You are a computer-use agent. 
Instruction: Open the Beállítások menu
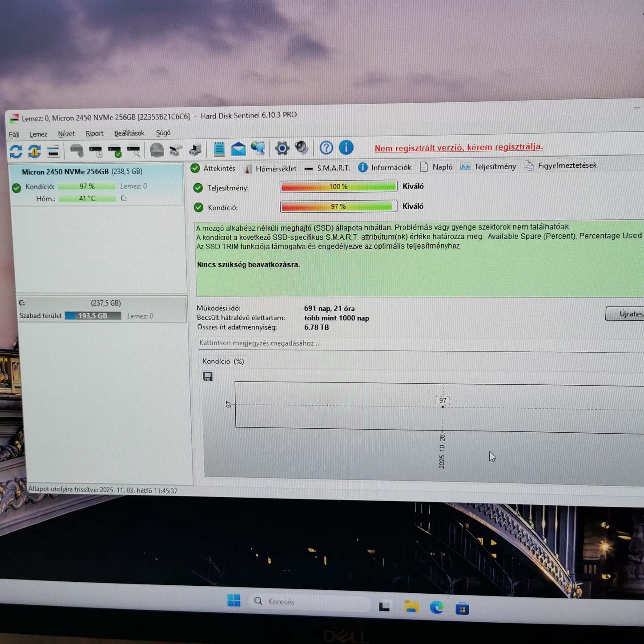(129, 133)
